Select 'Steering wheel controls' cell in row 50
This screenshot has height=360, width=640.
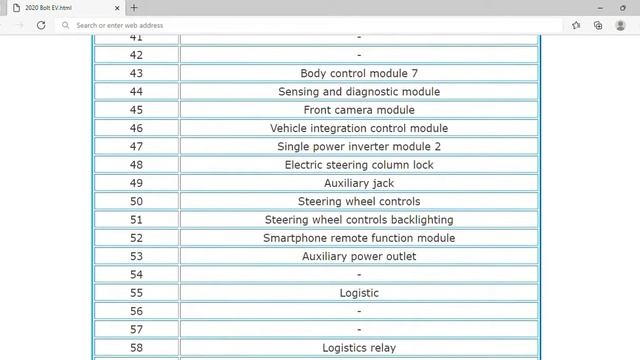click(359, 201)
